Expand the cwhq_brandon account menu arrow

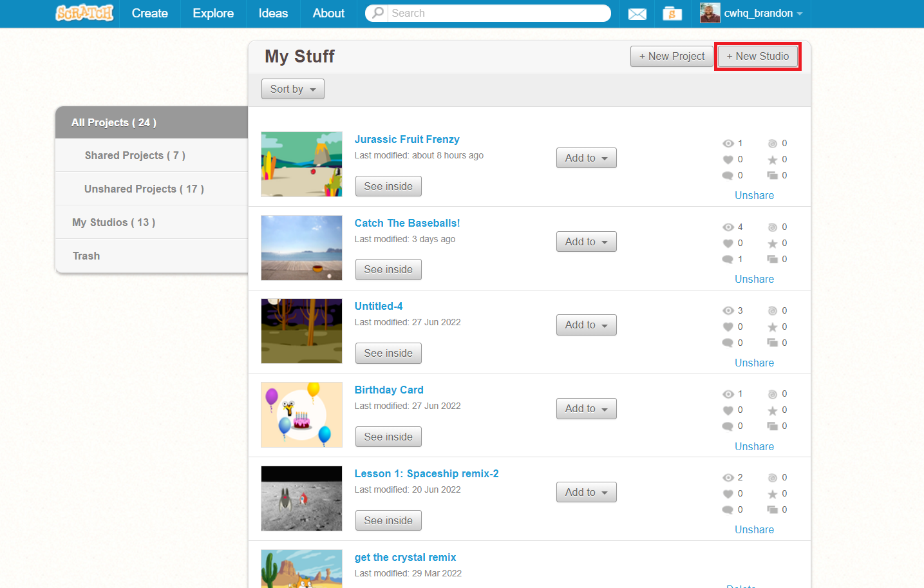tap(800, 14)
